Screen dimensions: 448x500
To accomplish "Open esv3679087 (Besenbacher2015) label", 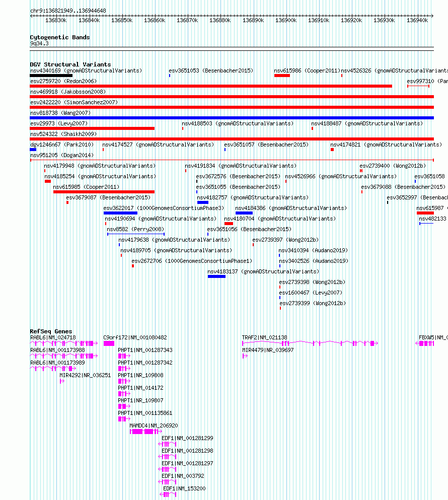I will pyautogui.click(x=108, y=197).
